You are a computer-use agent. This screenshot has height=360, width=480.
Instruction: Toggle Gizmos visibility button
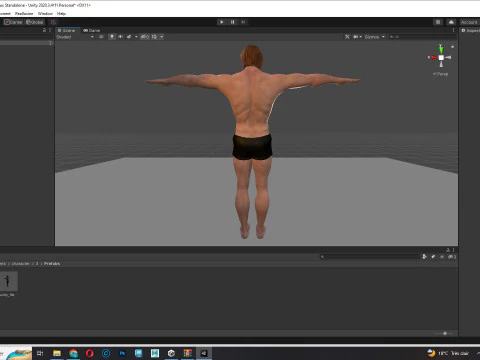(372, 37)
